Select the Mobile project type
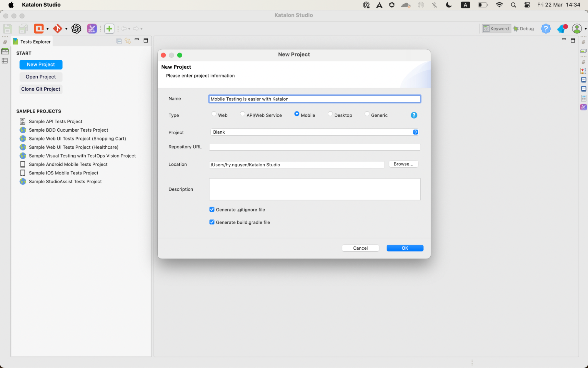Viewport: 588px width, 368px height. pyautogui.click(x=297, y=114)
